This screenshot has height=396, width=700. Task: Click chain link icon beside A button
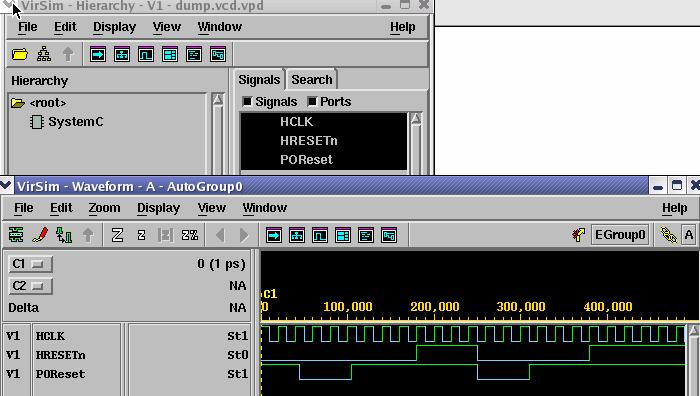coord(669,235)
